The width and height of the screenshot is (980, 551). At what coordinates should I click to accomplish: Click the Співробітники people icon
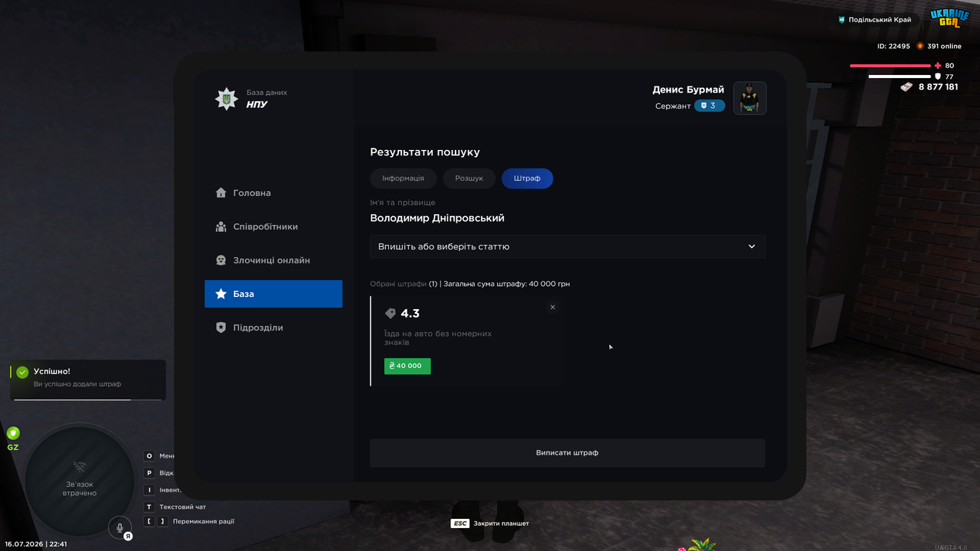[221, 227]
